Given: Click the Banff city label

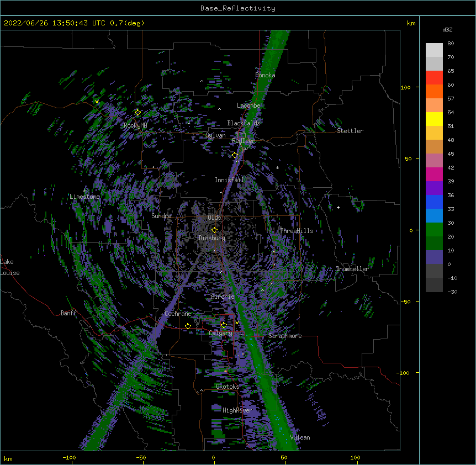Looking at the screenshot, I should click(x=68, y=313).
